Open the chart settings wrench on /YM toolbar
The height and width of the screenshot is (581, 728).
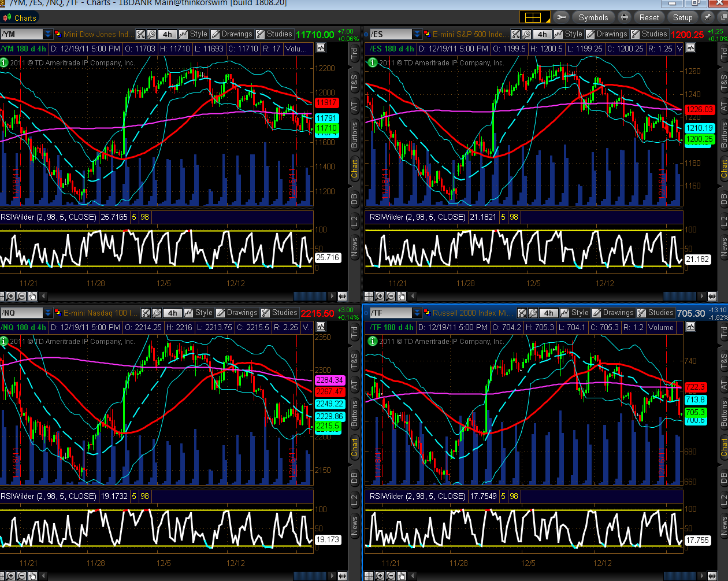click(x=151, y=35)
